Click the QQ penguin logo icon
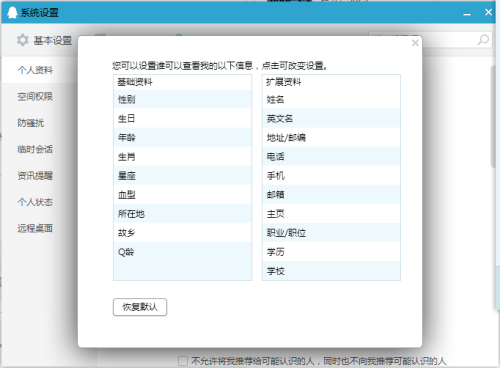500x368 pixels. tap(12, 13)
